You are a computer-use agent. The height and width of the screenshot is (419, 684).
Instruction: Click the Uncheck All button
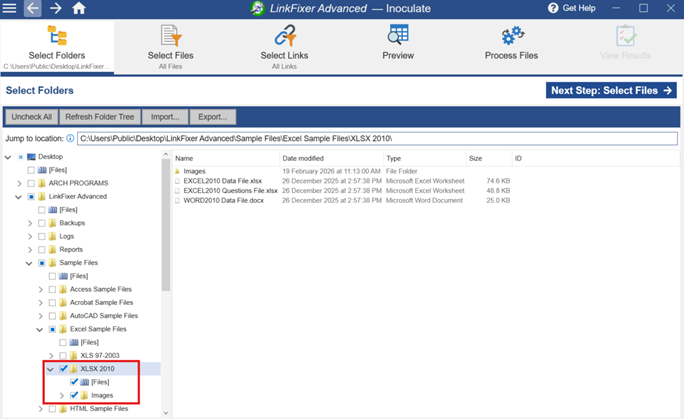(31, 117)
